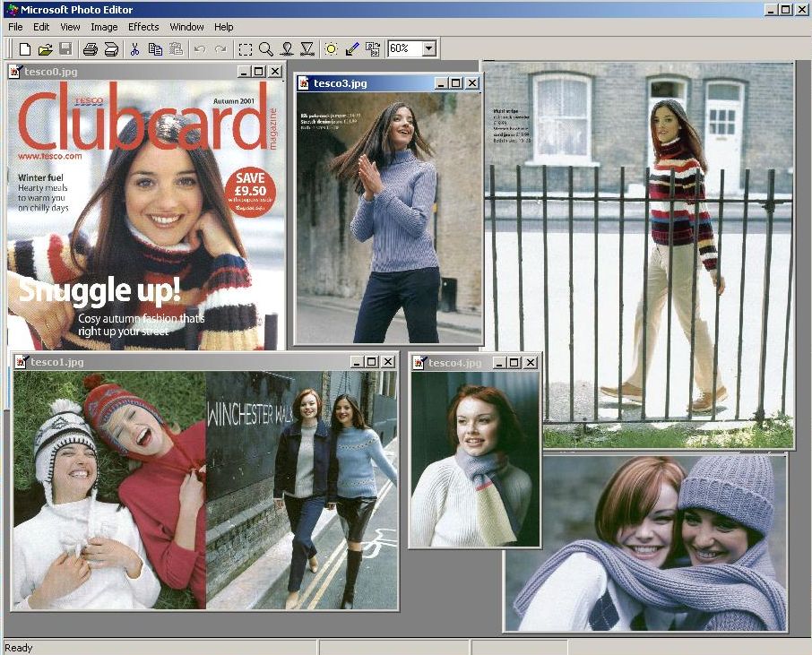The image size is (812, 655).
Task: Copy selection with the Copy icon
Action: (155, 49)
